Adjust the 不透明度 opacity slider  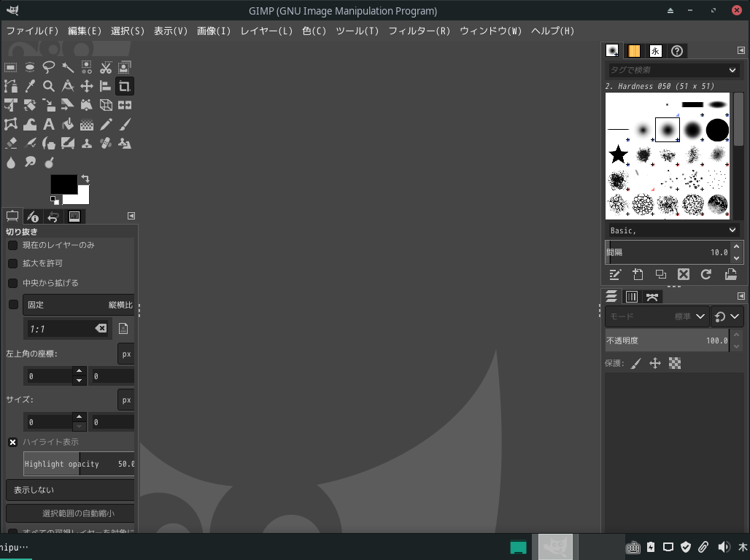(x=668, y=341)
